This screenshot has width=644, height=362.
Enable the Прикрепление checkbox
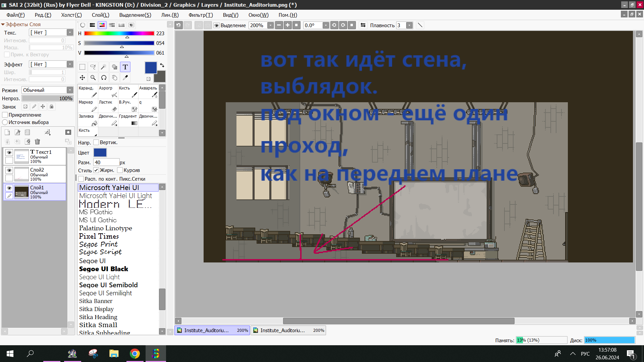point(5,115)
